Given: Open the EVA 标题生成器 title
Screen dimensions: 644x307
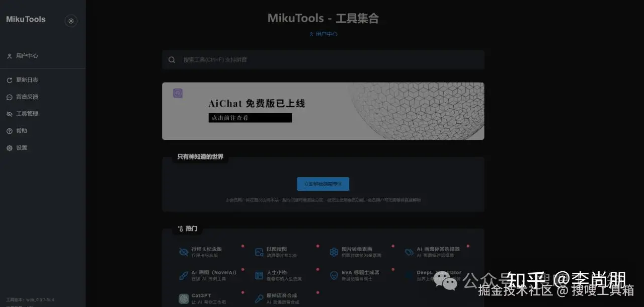Looking at the screenshot, I should coord(361,272).
